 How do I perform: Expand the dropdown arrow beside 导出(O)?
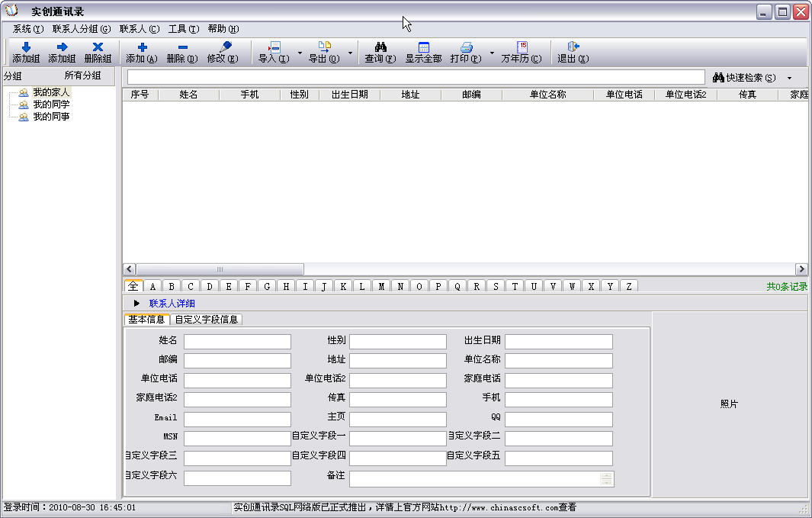[x=350, y=53]
